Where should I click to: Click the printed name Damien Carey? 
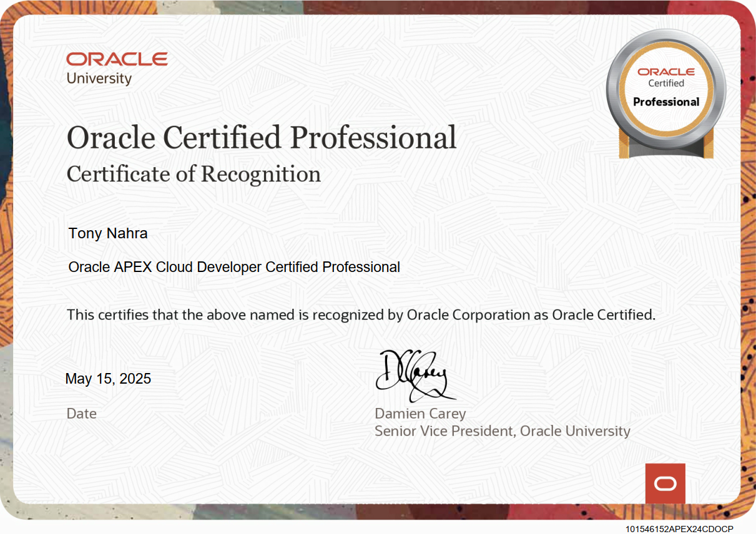[420, 414]
